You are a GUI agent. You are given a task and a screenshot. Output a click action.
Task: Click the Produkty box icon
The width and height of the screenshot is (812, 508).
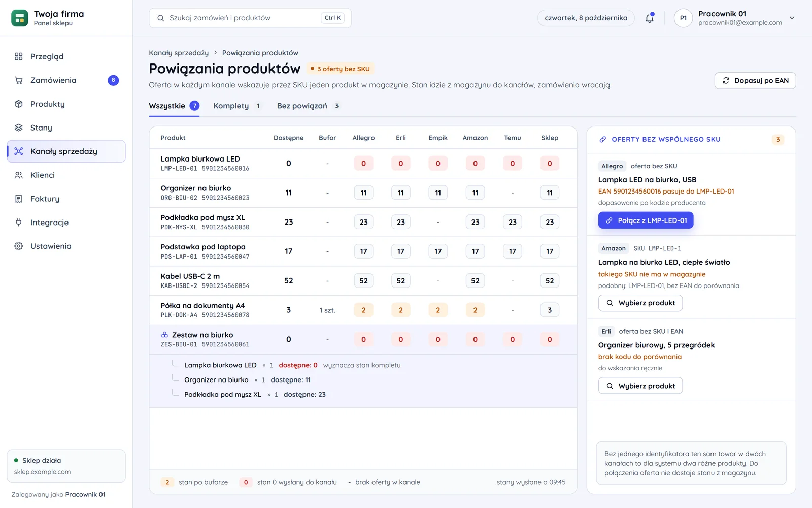19,104
